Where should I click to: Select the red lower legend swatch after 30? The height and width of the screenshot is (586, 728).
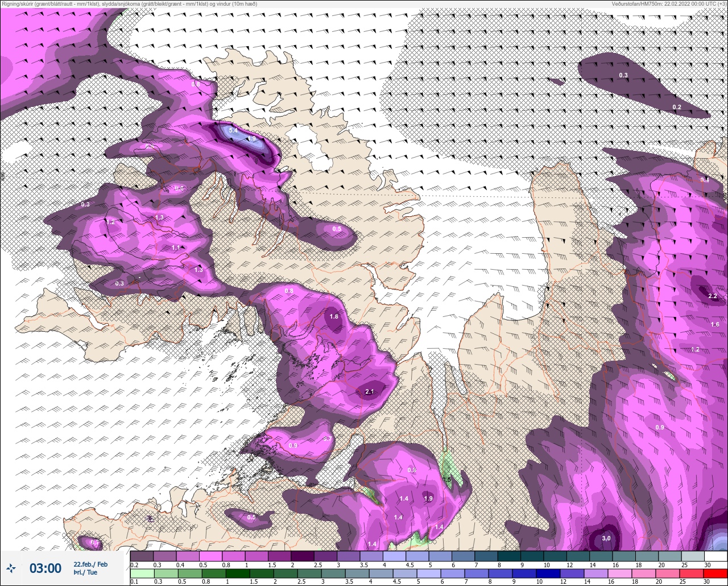[x=715, y=573]
